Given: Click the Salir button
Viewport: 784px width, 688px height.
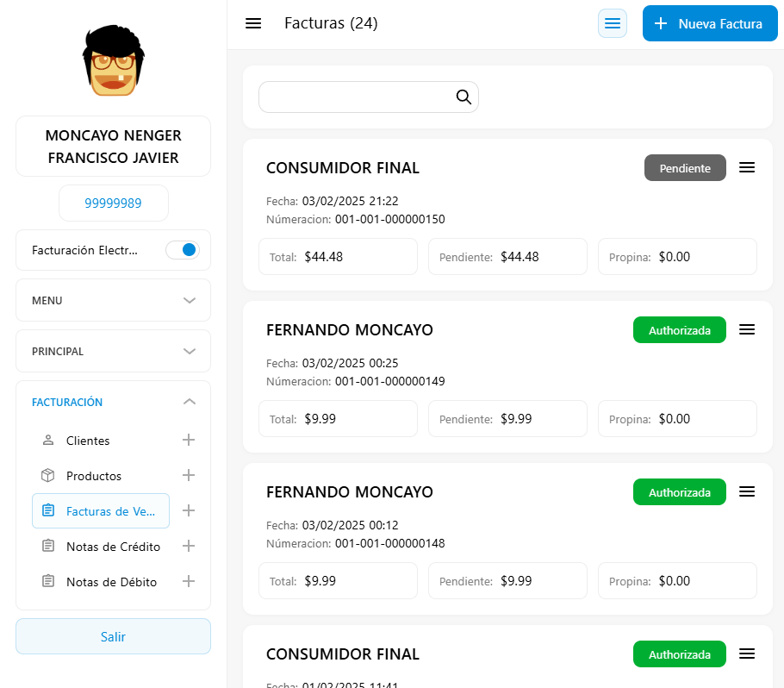Looking at the screenshot, I should (113, 636).
